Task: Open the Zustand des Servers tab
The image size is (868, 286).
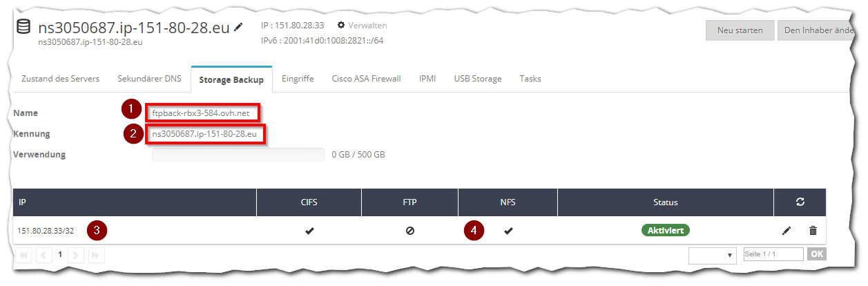Action: (x=61, y=79)
